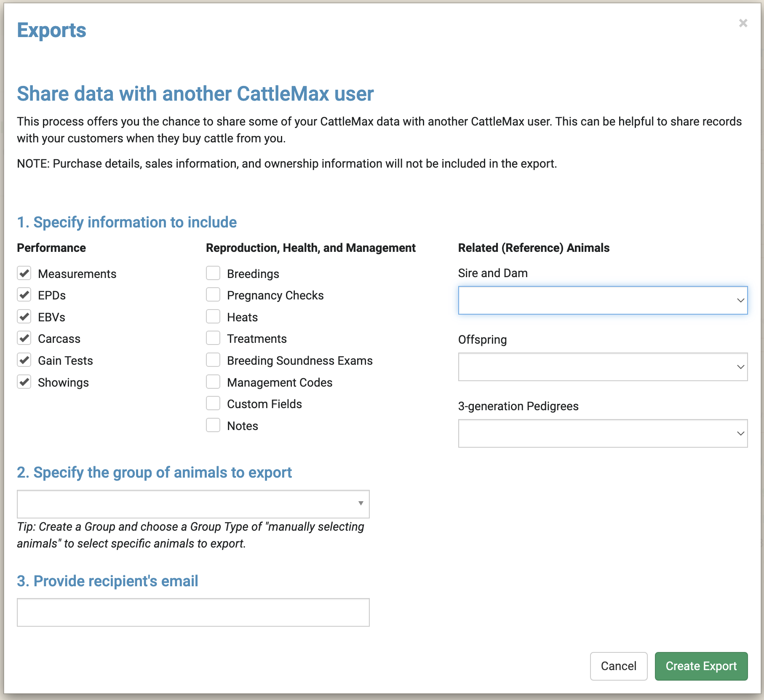764x700 pixels.
Task: Open the 3-generation Pedigrees dropdown
Action: tap(602, 433)
